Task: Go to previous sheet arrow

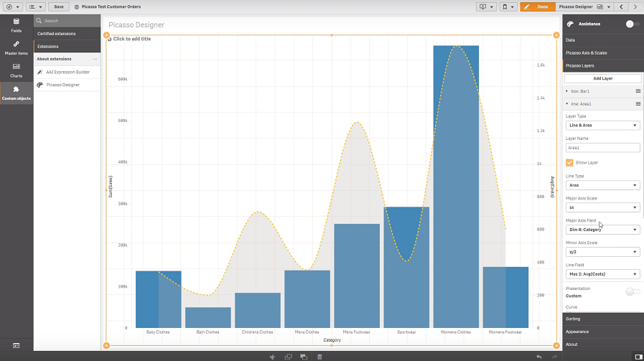Action: pos(622,6)
